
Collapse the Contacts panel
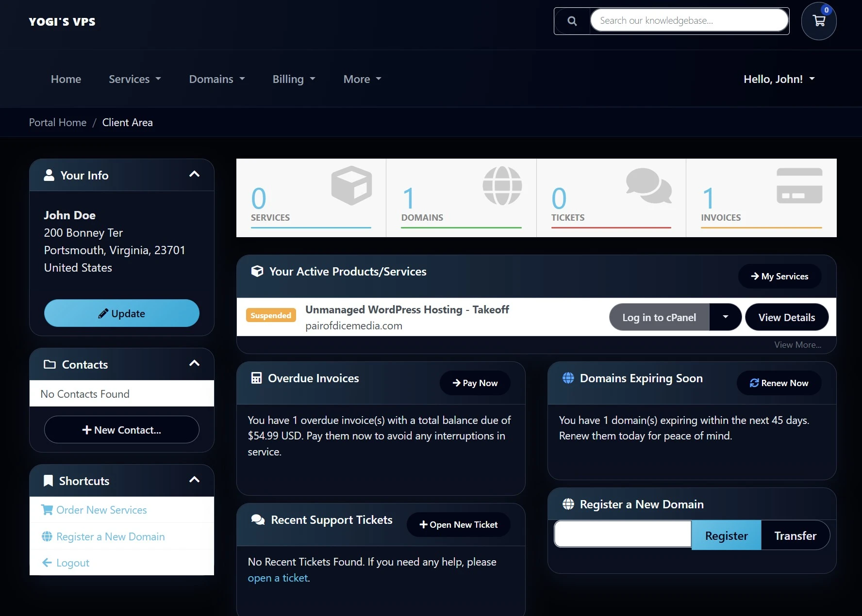point(194,364)
